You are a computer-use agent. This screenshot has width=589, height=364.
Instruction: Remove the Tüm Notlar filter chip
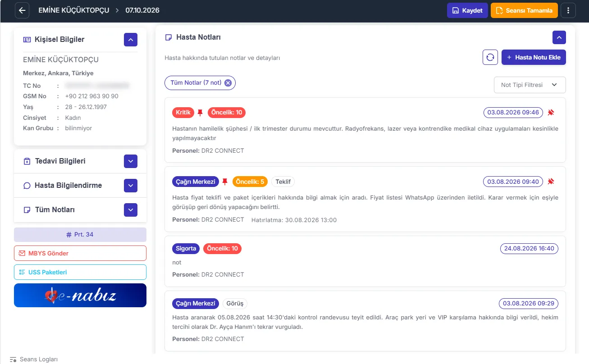[228, 83]
